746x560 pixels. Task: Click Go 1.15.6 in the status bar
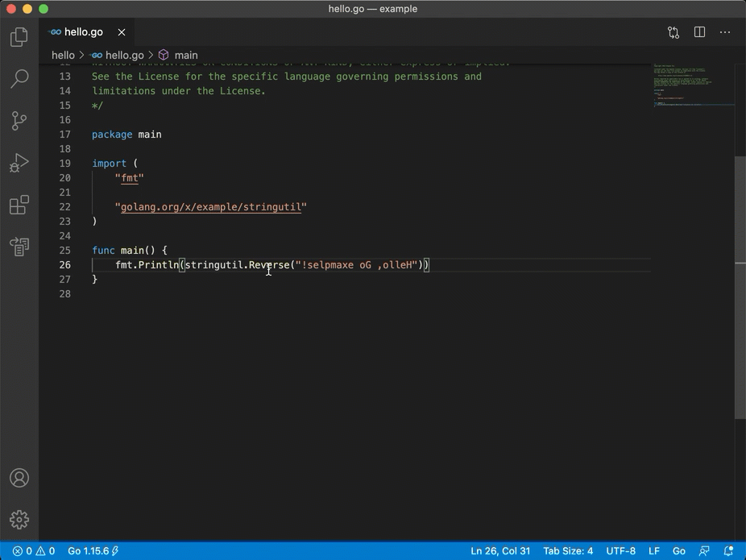89,551
